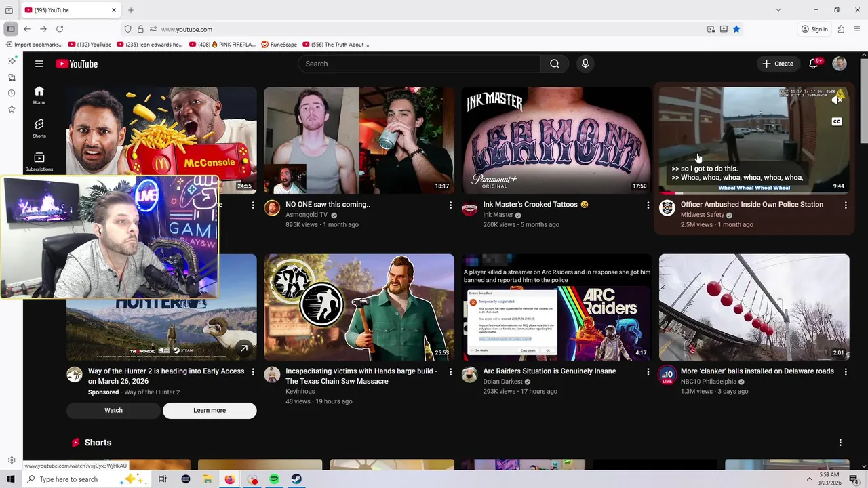Open Steam from the taskbar
868x488 pixels.
[x=296, y=479]
